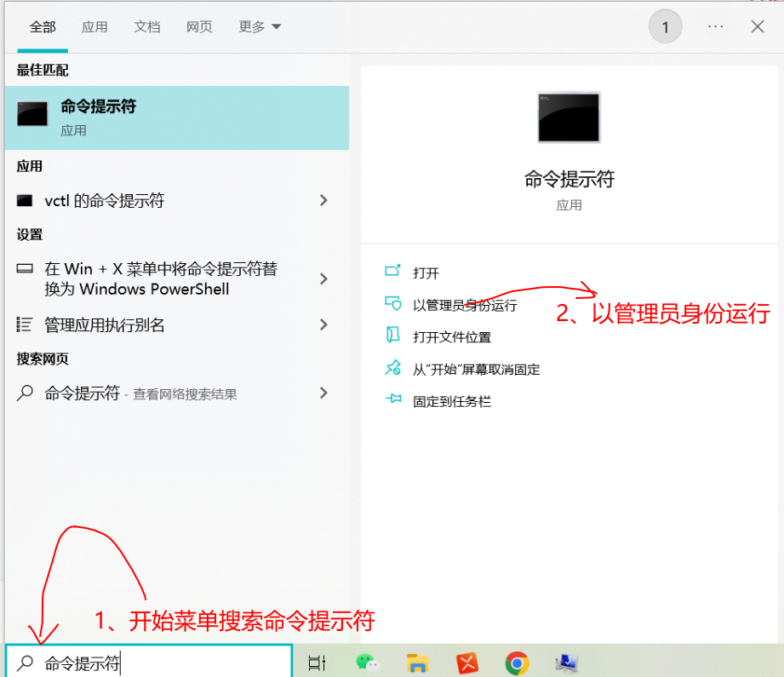
Task: Open the remote desktop app on taskbar
Action: [x=566, y=663]
